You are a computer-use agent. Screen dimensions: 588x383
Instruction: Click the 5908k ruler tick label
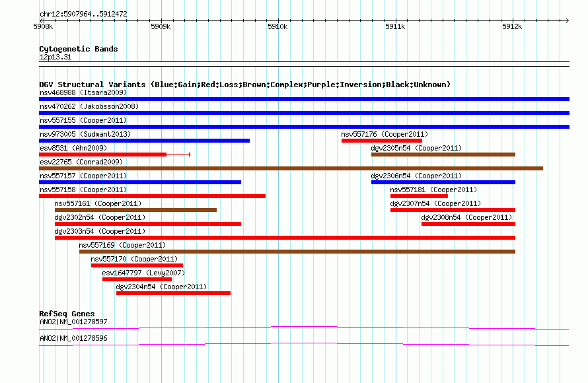point(43,26)
